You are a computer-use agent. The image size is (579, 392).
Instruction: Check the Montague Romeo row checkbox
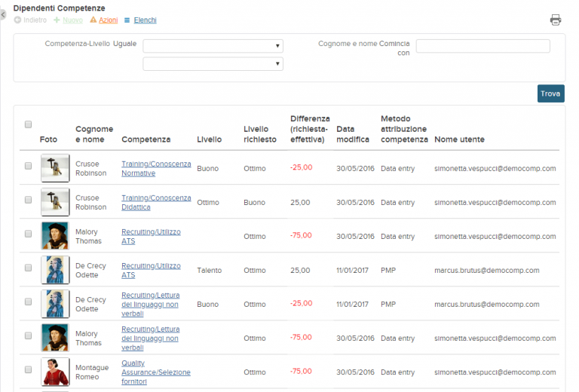coord(28,369)
